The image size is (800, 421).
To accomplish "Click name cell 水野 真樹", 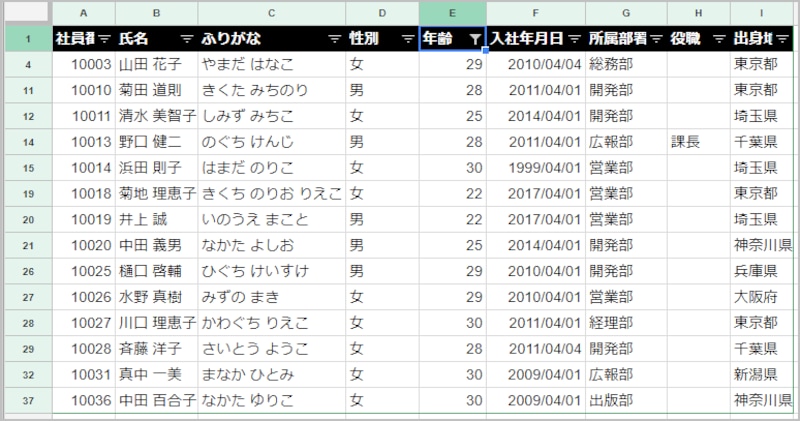I will point(157,298).
